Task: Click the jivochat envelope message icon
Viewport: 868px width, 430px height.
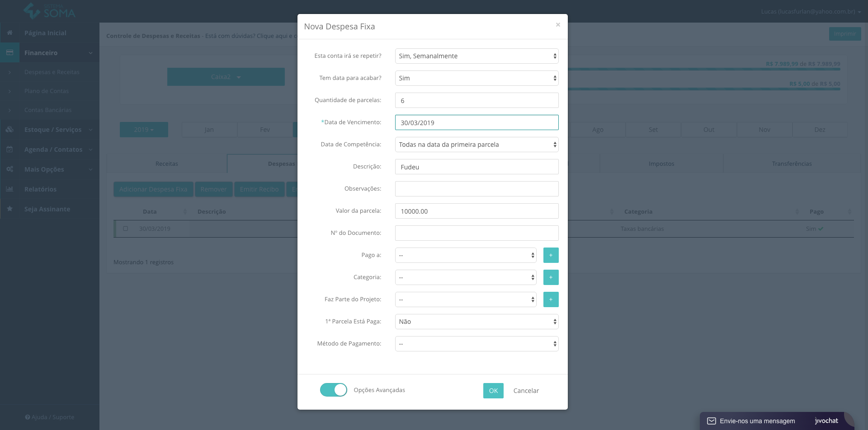Action: pyautogui.click(x=712, y=421)
